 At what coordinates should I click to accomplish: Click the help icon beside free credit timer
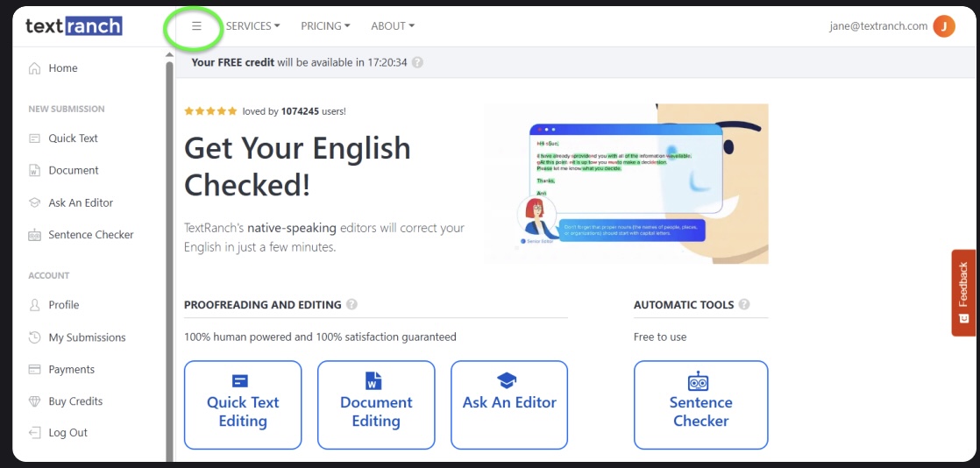tap(417, 62)
